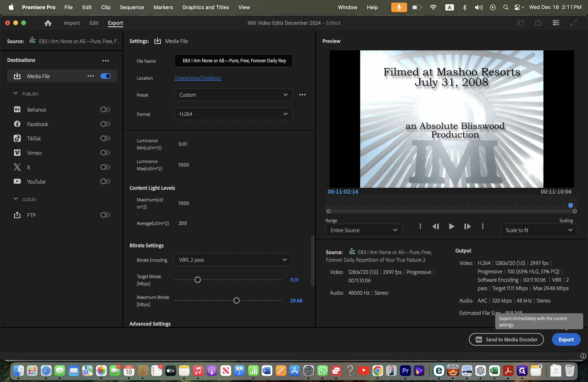Click the blue preview playhead marker
This screenshot has height=382, width=588.
[x=570, y=205]
